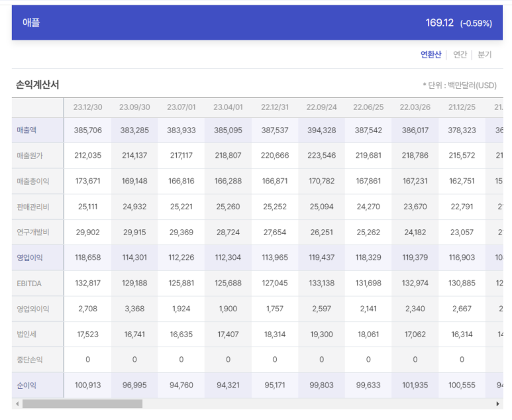
Task: Click the 22.12/31 column header
Action: 275,107
